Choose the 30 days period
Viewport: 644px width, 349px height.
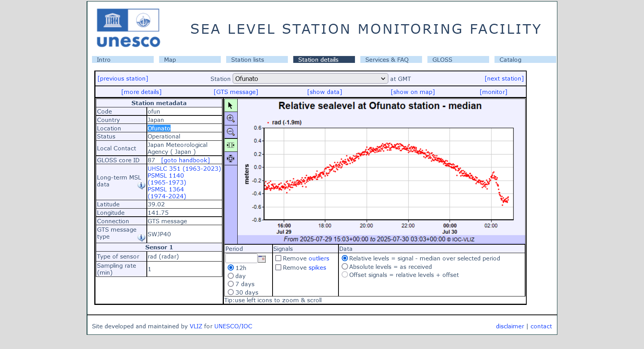tap(231, 292)
